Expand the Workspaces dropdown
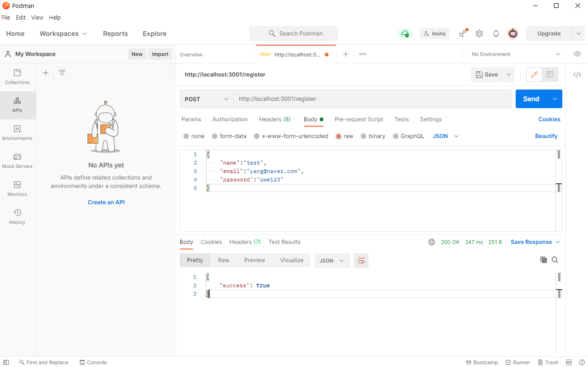This screenshot has height=367, width=588. (63, 34)
